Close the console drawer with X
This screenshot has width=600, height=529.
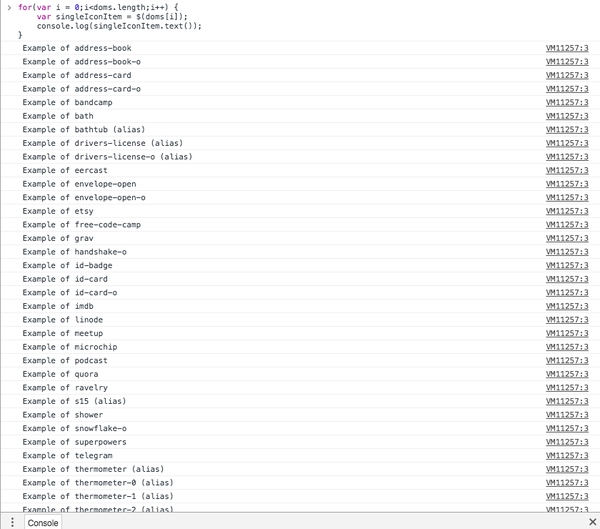pos(592,522)
